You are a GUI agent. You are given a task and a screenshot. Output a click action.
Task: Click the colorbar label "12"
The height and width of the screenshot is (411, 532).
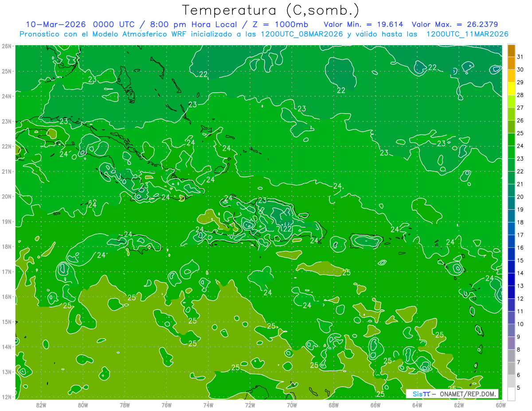pyautogui.click(x=520, y=298)
